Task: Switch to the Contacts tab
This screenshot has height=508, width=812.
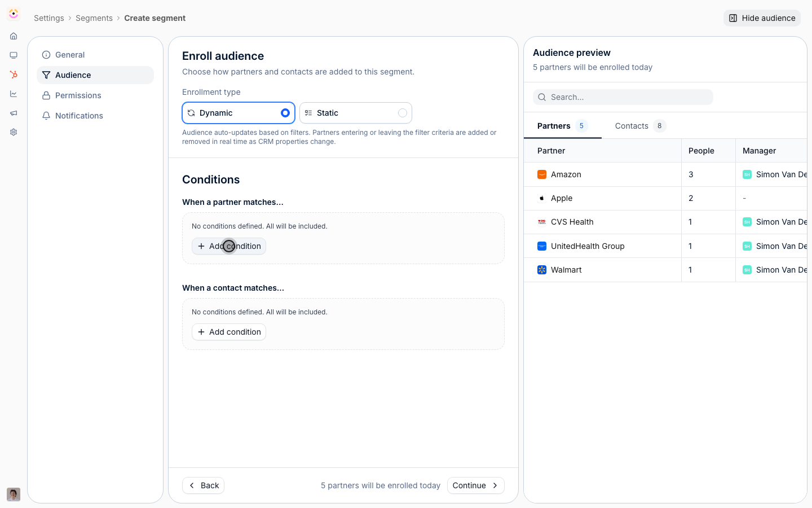Action: pos(641,126)
